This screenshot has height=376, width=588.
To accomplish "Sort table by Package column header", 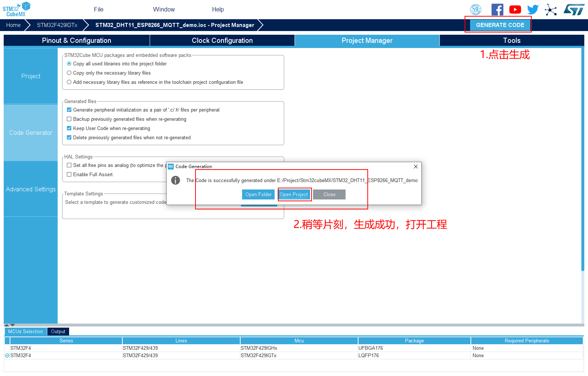I will (414, 341).
